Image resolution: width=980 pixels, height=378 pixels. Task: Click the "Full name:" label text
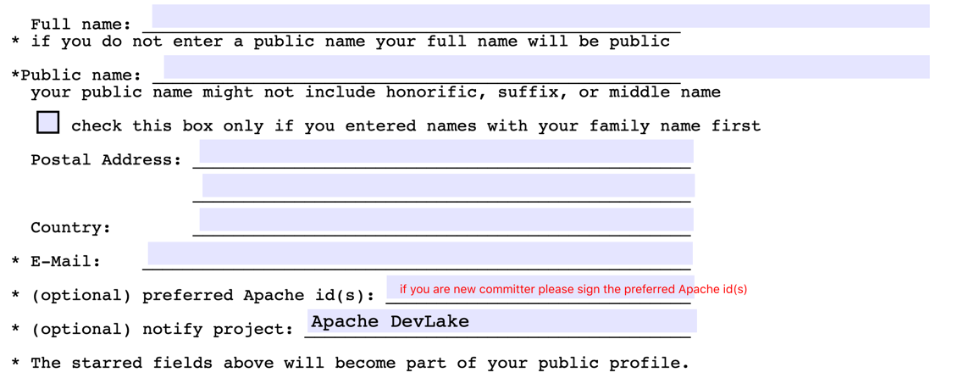pyautogui.click(x=80, y=25)
